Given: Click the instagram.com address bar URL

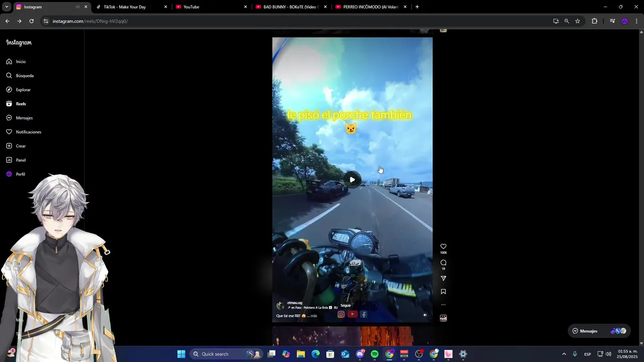Looking at the screenshot, I should click(90, 21).
